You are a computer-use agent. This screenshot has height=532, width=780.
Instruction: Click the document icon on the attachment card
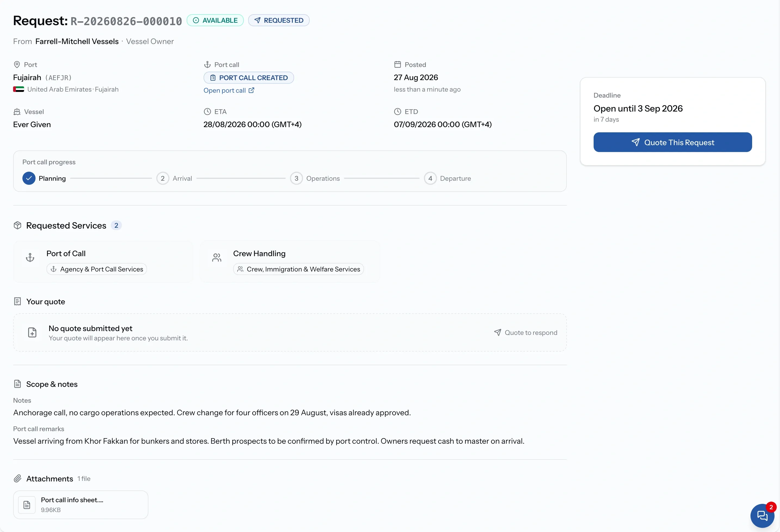pos(27,505)
